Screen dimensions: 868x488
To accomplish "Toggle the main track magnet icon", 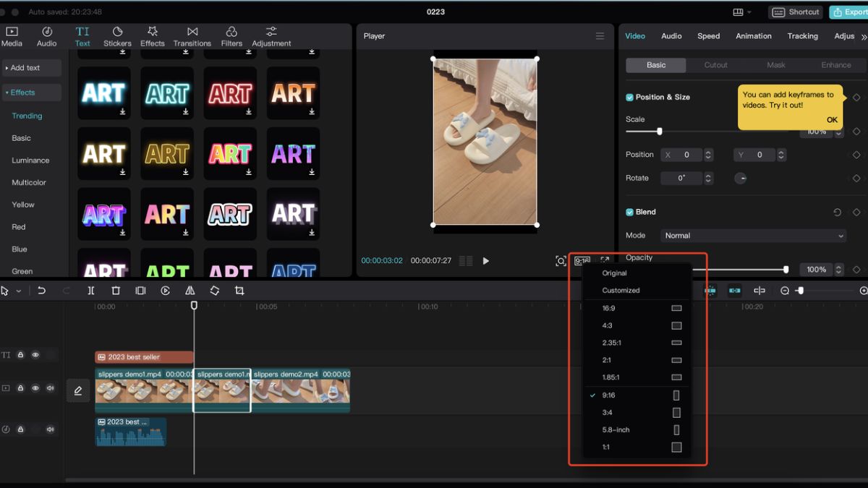I will pos(710,291).
